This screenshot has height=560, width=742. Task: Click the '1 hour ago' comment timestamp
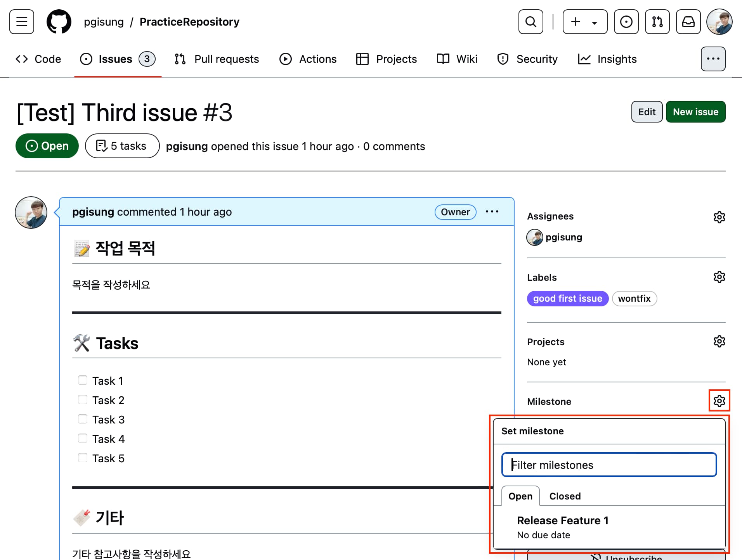tap(206, 212)
